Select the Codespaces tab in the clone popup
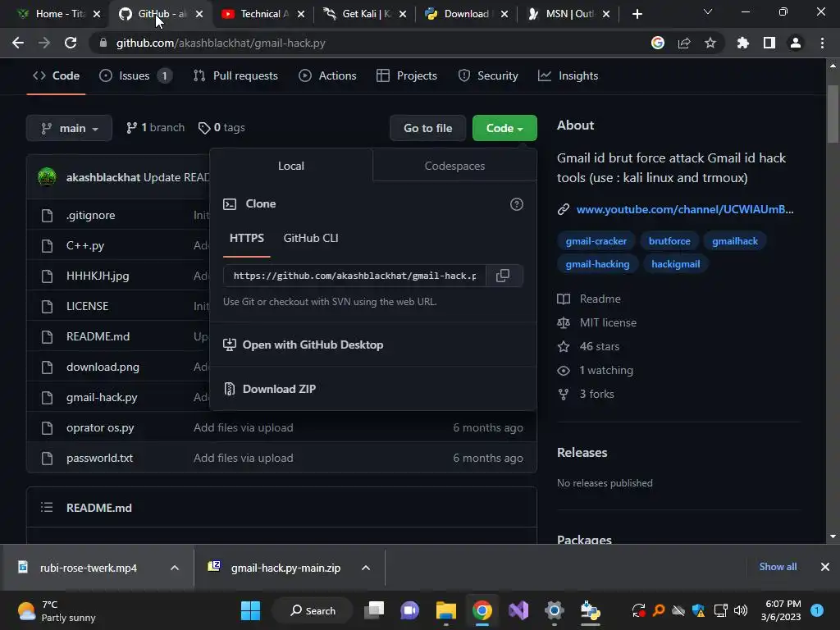 (x=454, y=166)
